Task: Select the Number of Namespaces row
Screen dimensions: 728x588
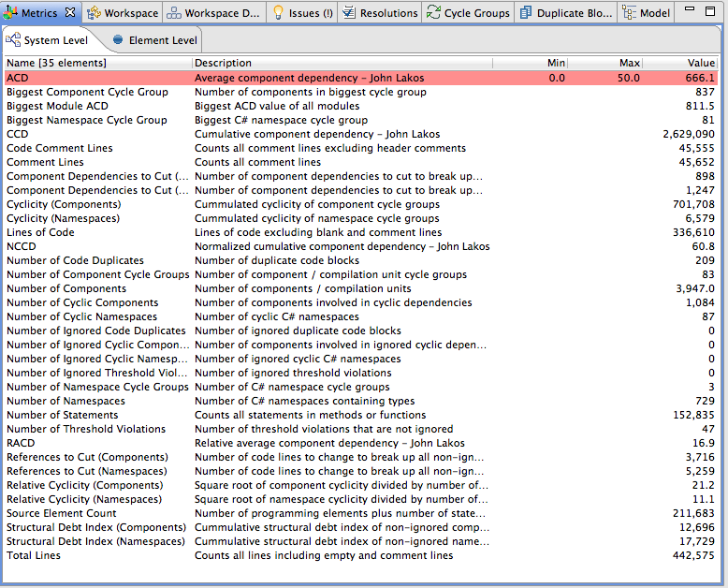Action: 361,401
